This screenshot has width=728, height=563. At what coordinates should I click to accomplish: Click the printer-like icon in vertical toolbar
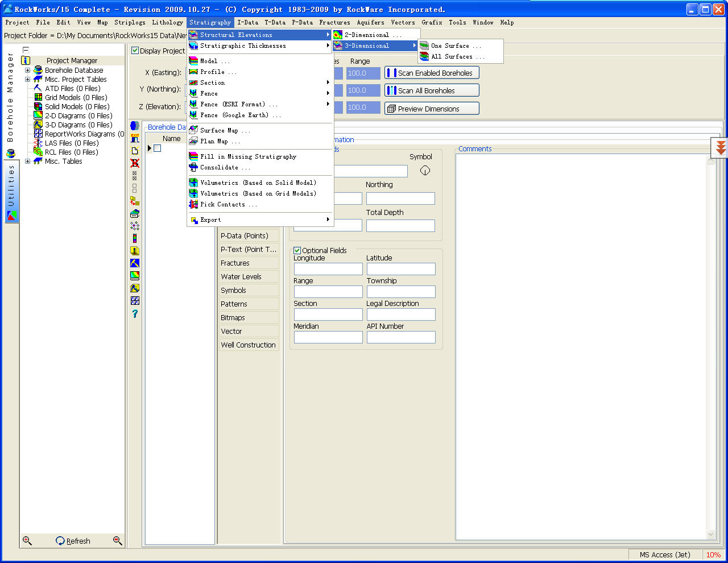pos(135,213)
